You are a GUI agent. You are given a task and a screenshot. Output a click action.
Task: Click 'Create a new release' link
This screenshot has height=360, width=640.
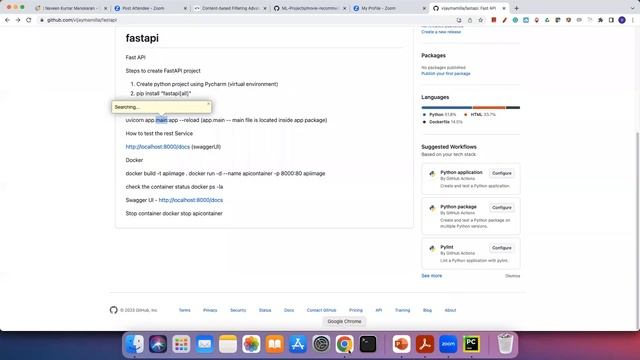point(441,32)
